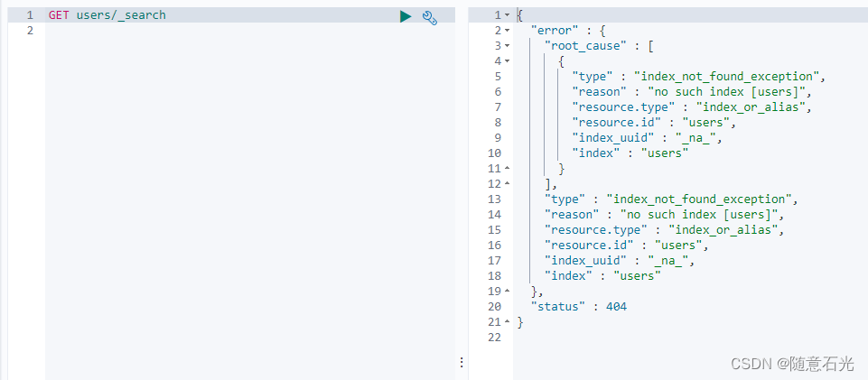
Task: Click "users" value on line 16
Action: click(678, 245)
